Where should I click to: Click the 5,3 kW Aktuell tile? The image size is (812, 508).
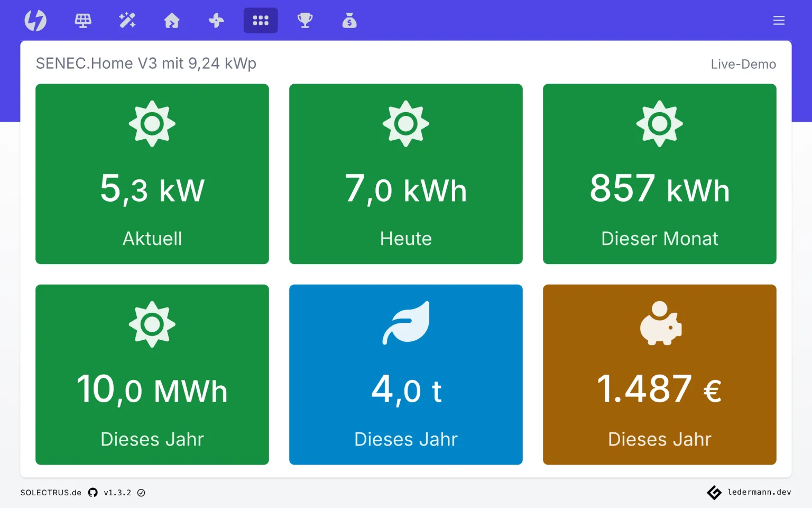click(152, 174)
